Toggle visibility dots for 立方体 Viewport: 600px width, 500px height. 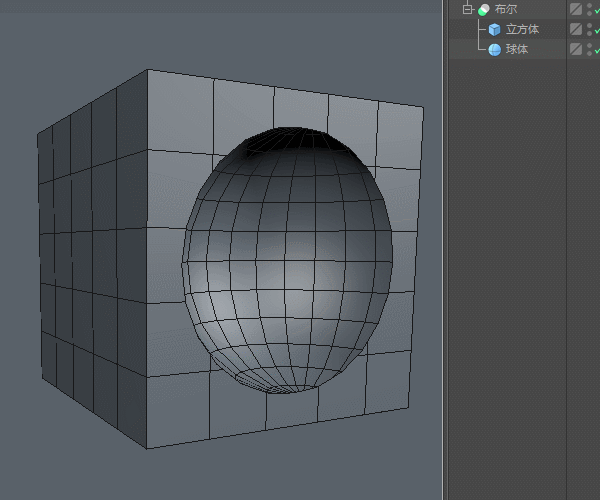[x=589, y=29]
